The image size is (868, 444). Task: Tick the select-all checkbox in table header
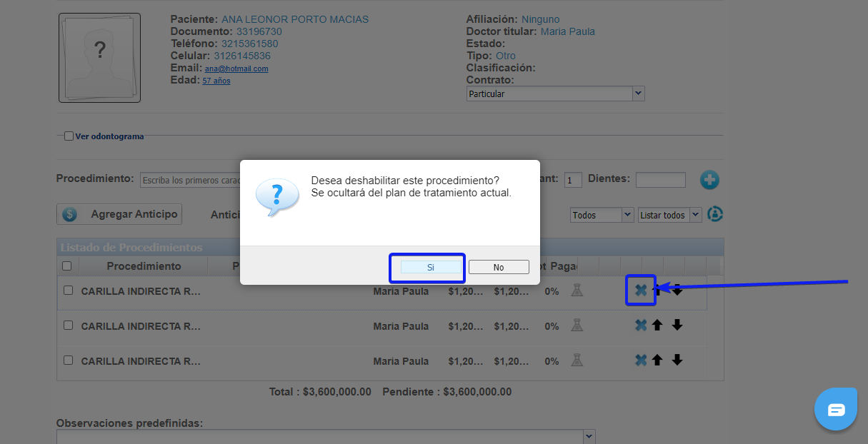click(x=67, y=266)
